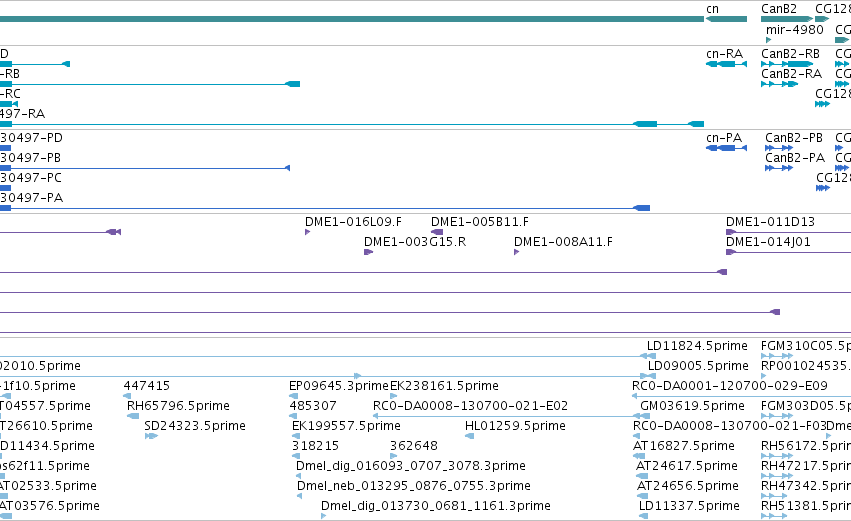Select the 497-RA transcript label
Image resolution: width=851 pixels, height=521 pixels.
22,114
